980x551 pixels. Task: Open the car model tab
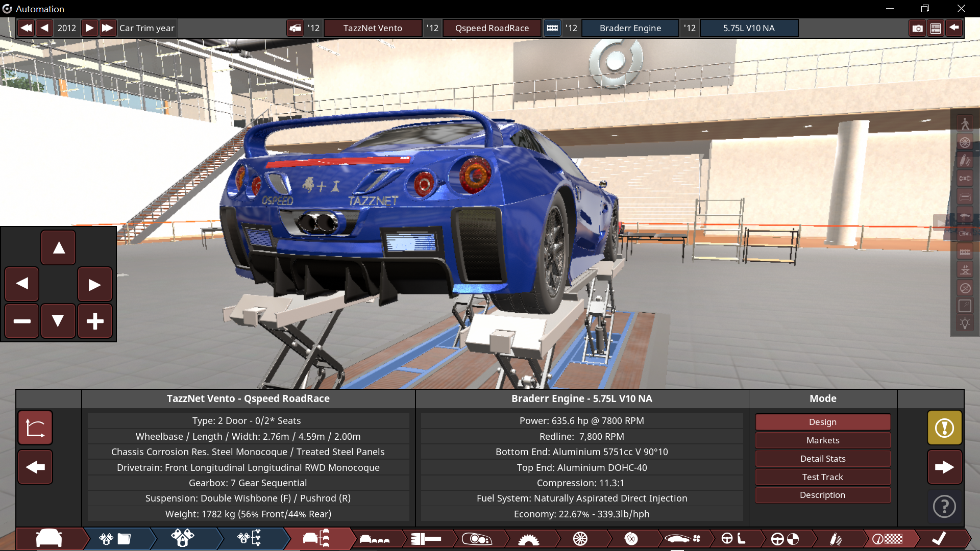[x=50, y=539]
